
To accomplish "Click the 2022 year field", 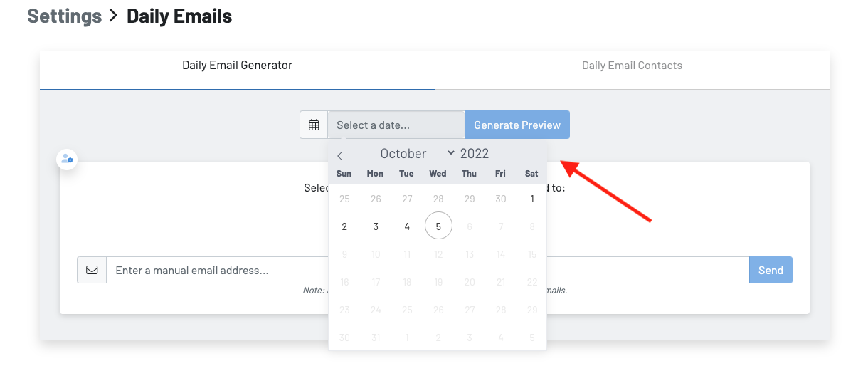I will click(x=475, y=154).
